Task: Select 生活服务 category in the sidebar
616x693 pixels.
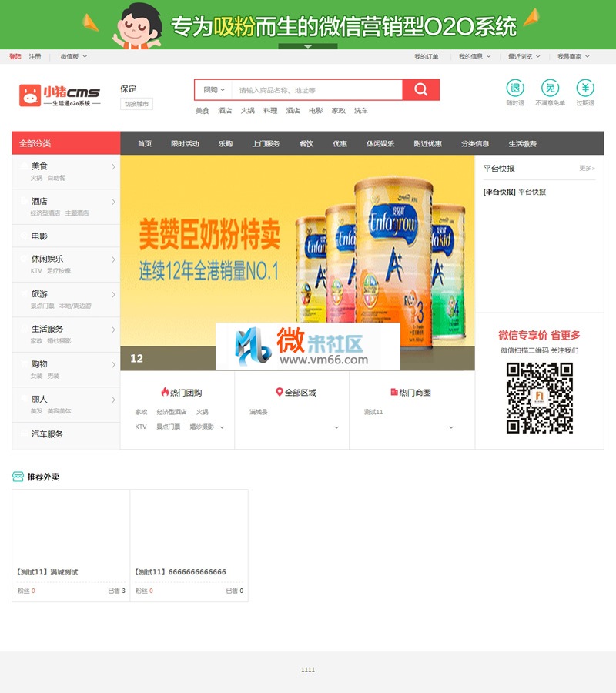Action: click(47, 330)
